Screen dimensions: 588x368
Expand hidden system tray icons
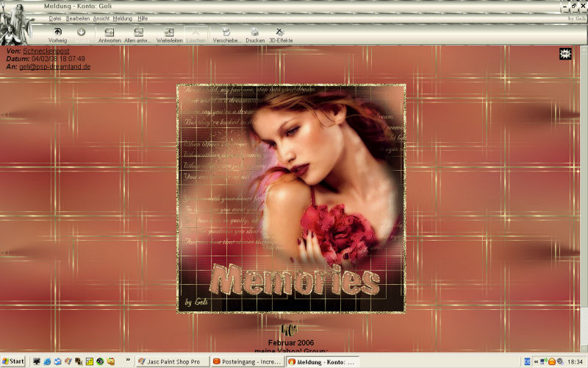[536, 361]
